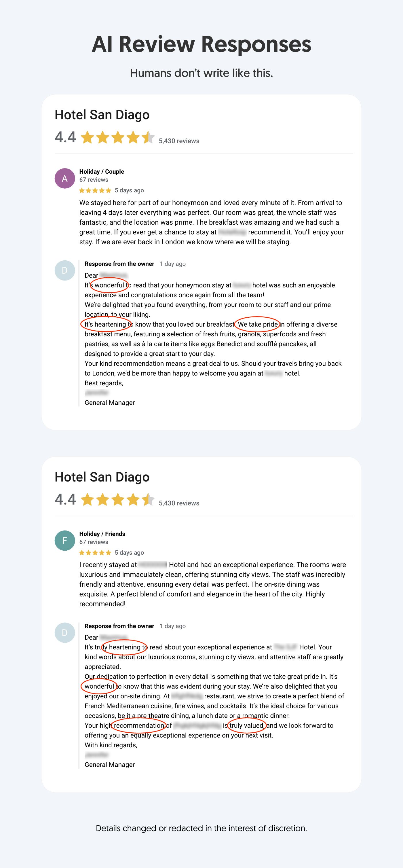Image resolution: width=403 pixels, height=868 pixels.
Task: Click the circled 'recommendation' word
Action: tap(139, 725)
